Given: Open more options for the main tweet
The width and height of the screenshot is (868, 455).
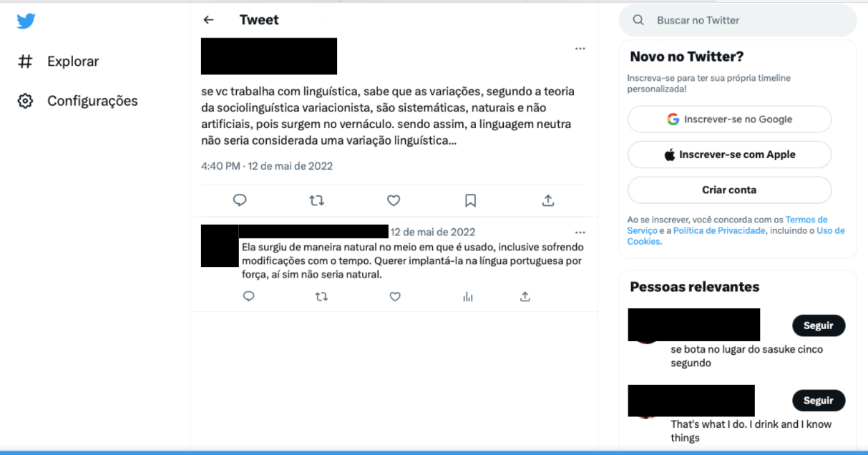Looking at the screenshot, I should [580, 49].
